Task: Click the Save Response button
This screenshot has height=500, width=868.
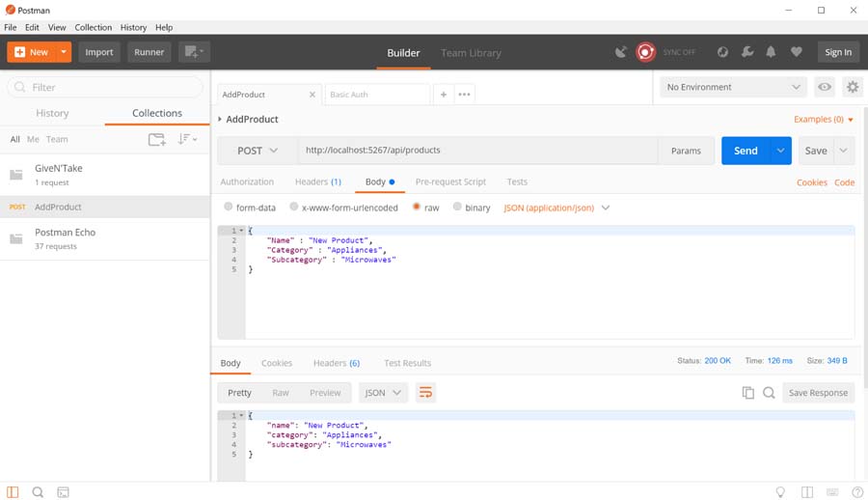Action: click(818, 393)
